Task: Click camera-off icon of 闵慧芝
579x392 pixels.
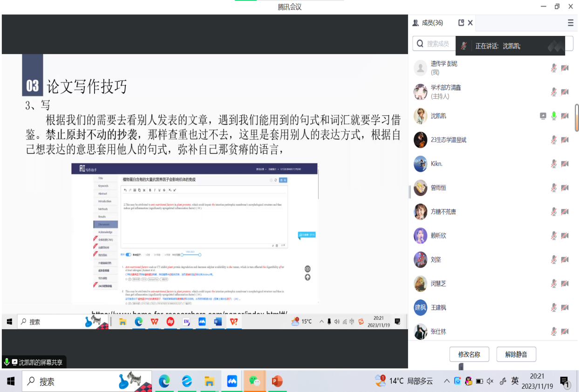Action: (565, 284)
